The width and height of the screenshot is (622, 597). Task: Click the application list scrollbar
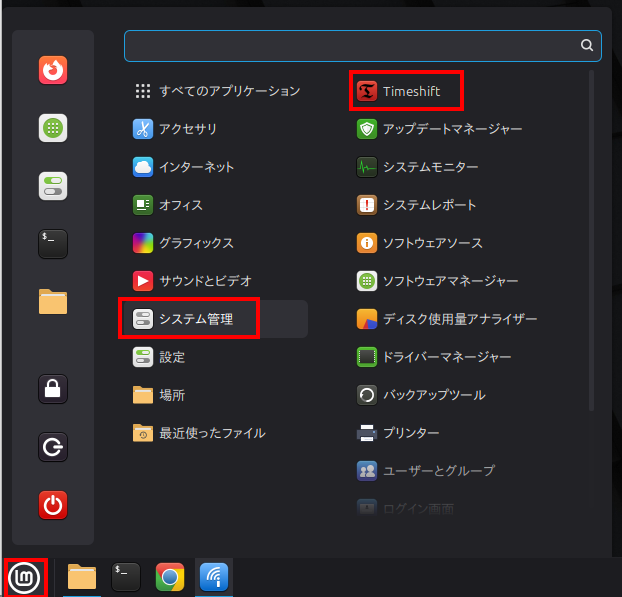pos(591,240)
